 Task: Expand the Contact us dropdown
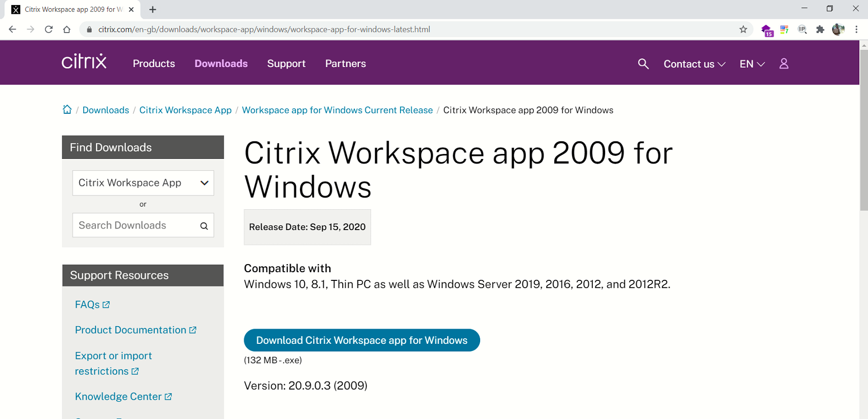[x=694, y=64]
